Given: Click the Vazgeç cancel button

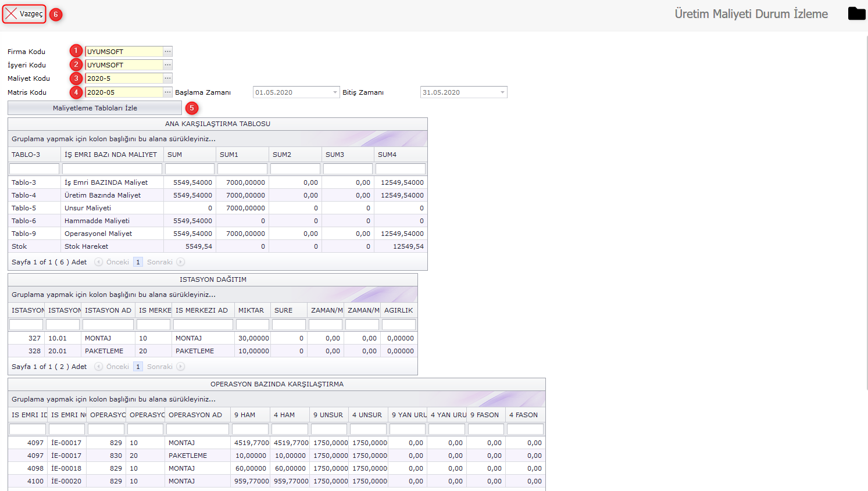Looking at the screenshot, I should (x=24, y=14).
